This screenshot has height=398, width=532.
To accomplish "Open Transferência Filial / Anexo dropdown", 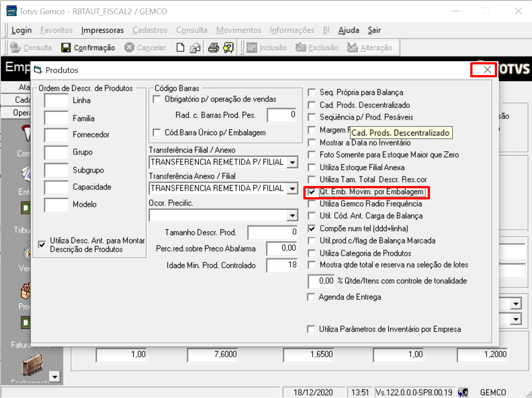I will coord(292,162).
